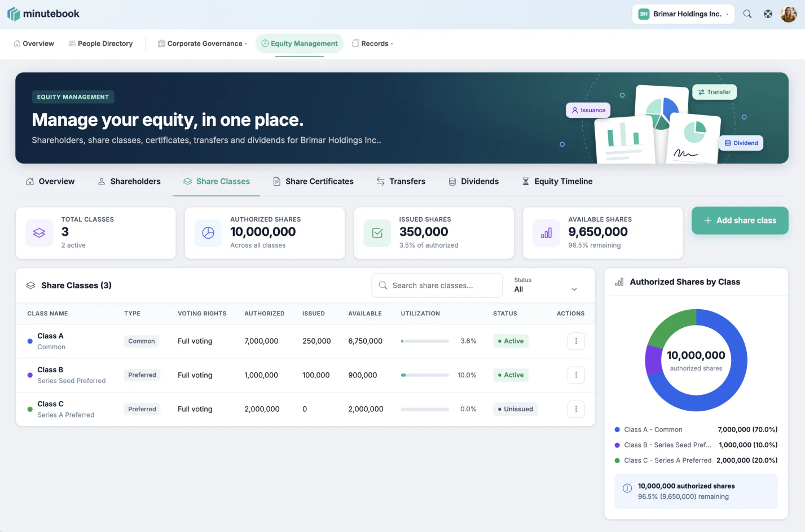Expand the Brimar Holdings Inc. company switcher
The image size is (805, 532).
[683, 14]
